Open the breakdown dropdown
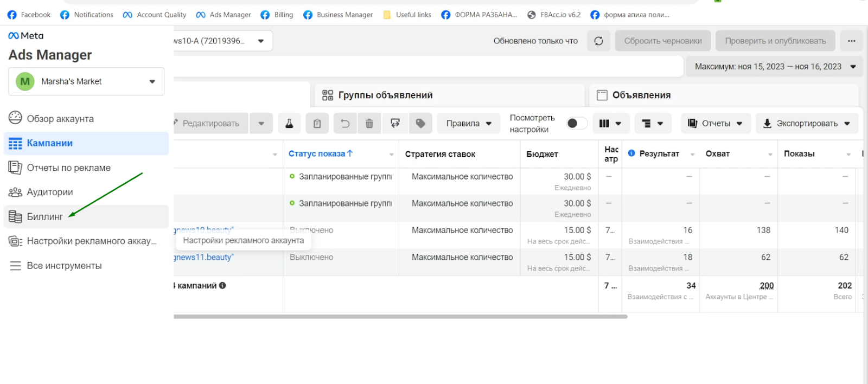 [653, 123]
